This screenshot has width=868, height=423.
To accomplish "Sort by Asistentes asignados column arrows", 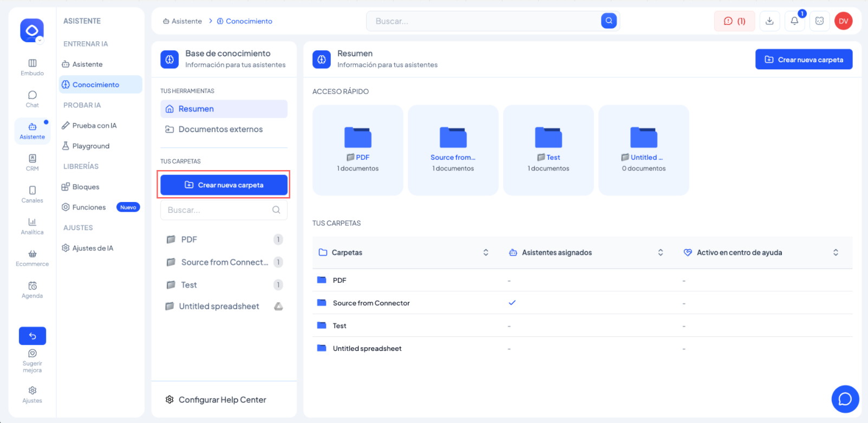I will click(661, 252).
